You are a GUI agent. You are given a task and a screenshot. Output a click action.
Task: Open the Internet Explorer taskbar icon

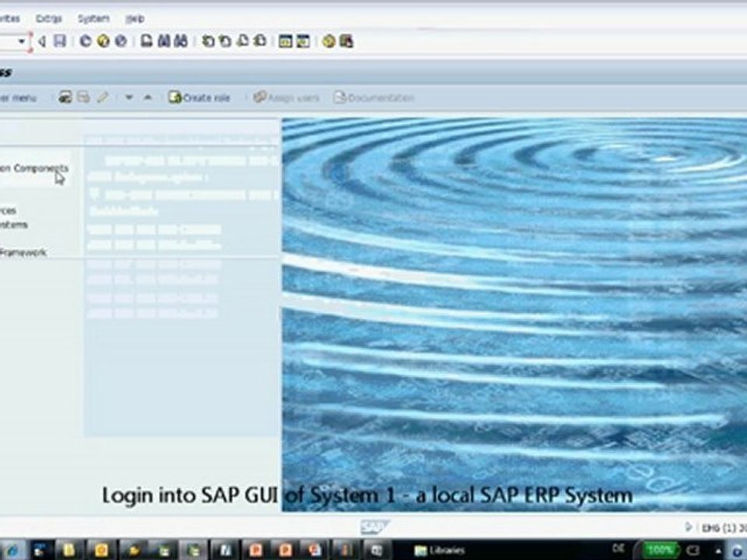pos(12,551)
